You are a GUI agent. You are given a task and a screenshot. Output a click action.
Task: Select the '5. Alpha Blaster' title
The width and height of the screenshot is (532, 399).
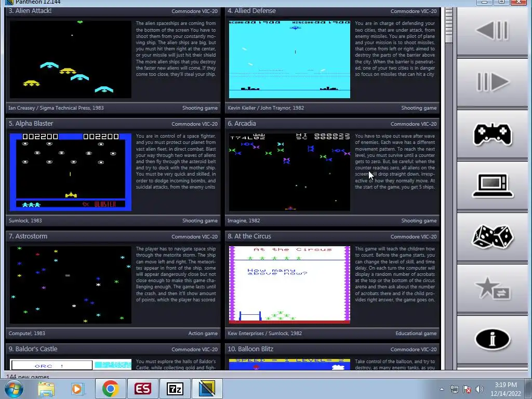point(31,124)
